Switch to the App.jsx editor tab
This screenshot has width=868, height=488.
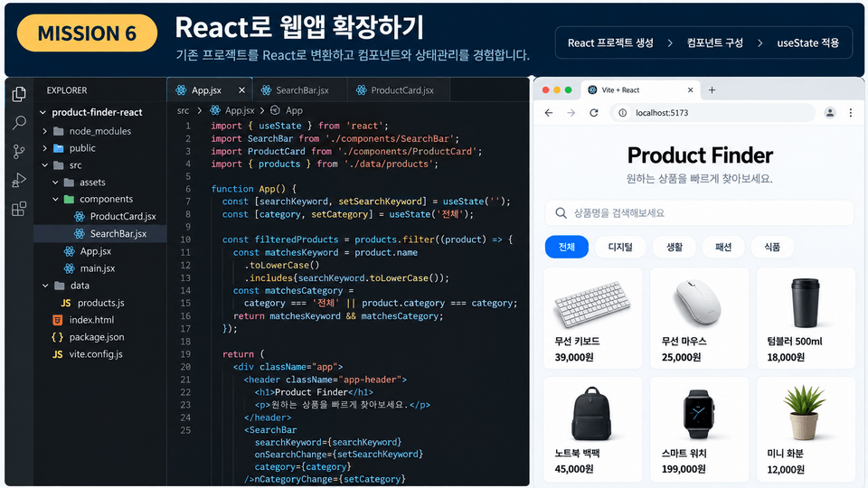pos(209,90)
